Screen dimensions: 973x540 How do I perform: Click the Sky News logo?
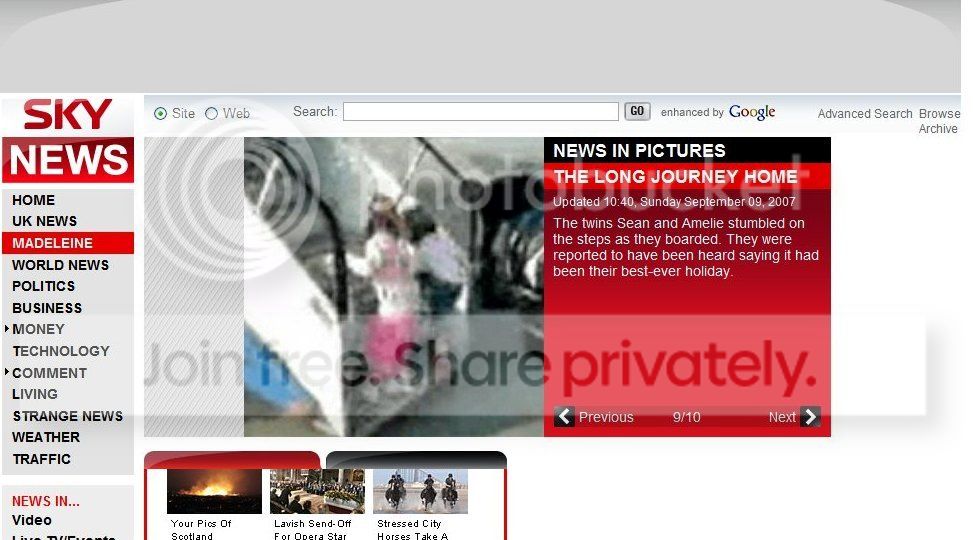pos(68,140)
